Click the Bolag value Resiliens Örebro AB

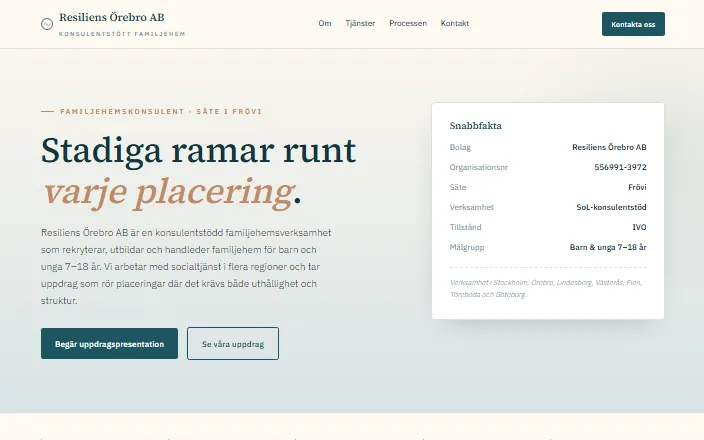tap(609, 147)
